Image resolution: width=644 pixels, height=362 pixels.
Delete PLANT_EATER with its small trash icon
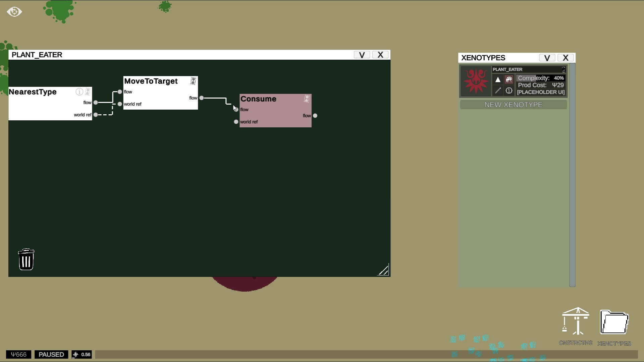pos(563,69)
